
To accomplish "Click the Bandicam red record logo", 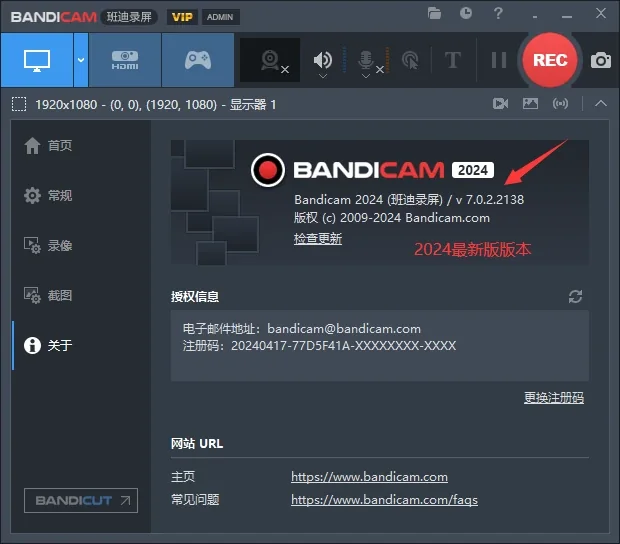I will coord(268,170).
